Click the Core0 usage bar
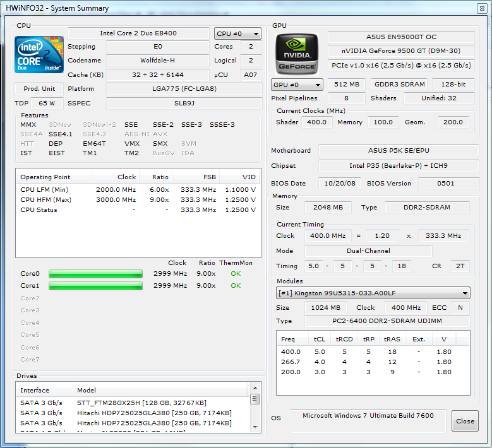The width and height of the screenshot is (492, 448). 96,274
